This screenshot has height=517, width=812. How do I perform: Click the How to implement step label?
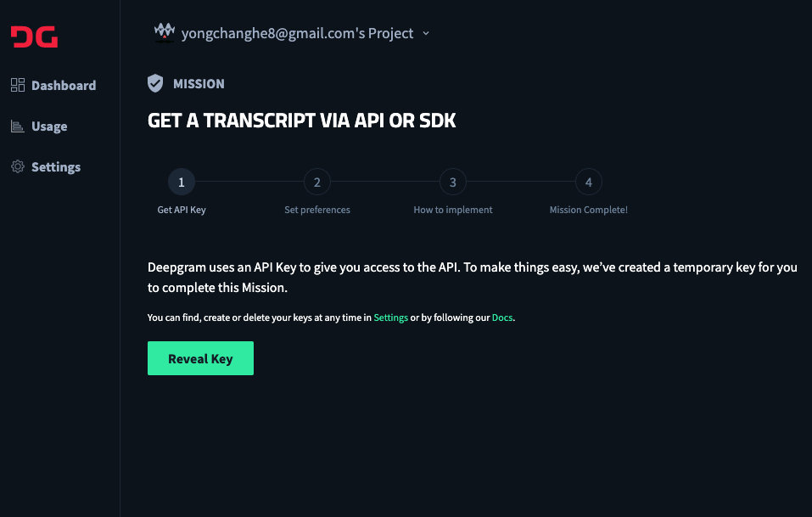(452, 210)
